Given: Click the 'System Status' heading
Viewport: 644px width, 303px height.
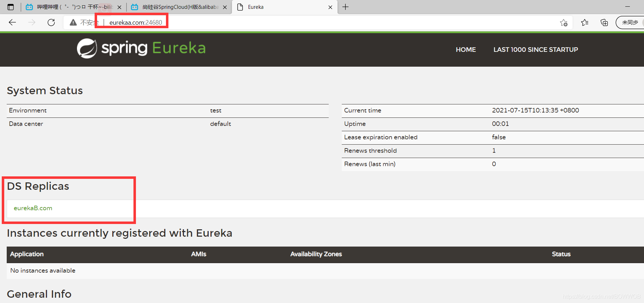Looking at the screenshot, I should pyautogui.click(x=45, y=91).
